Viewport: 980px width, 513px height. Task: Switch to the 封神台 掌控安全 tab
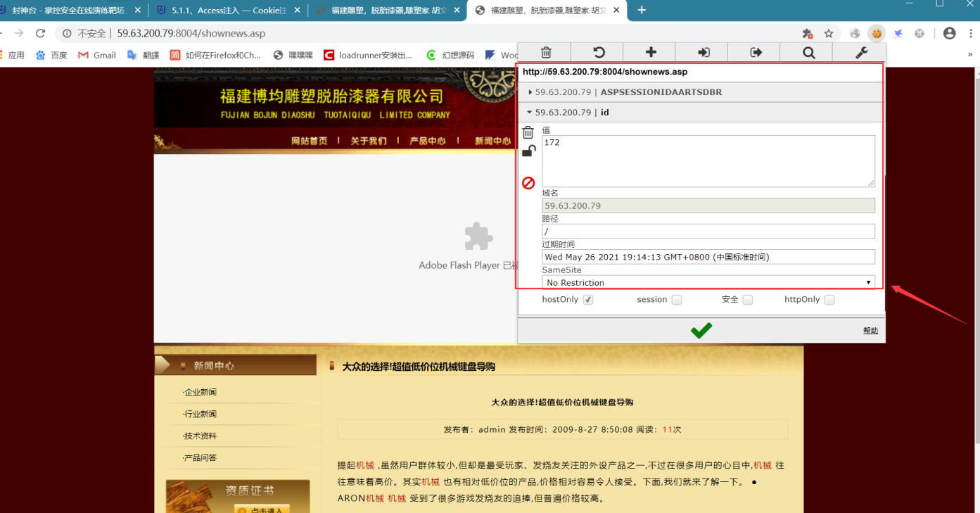point(70,11)
